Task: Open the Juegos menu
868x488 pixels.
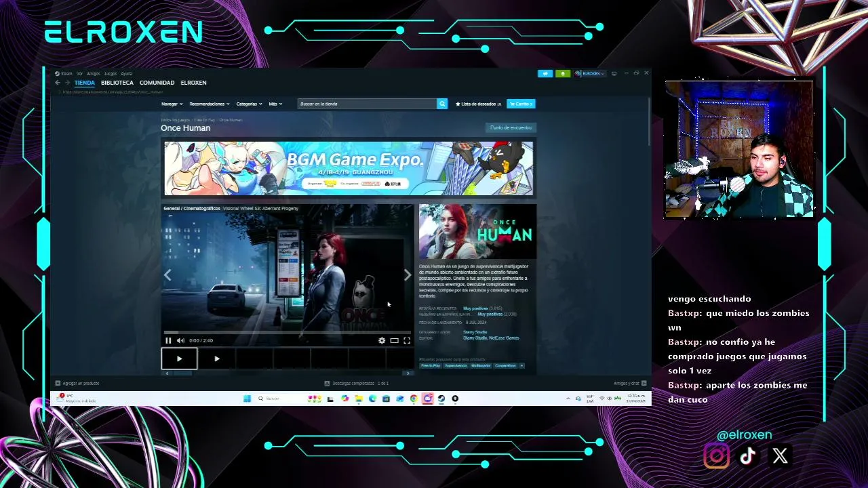Action: 111,73
